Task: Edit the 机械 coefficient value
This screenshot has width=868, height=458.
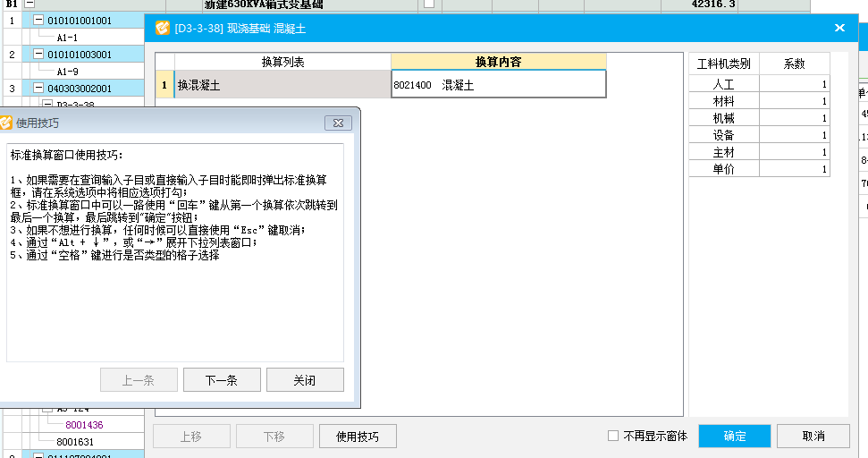Action: 795,117
